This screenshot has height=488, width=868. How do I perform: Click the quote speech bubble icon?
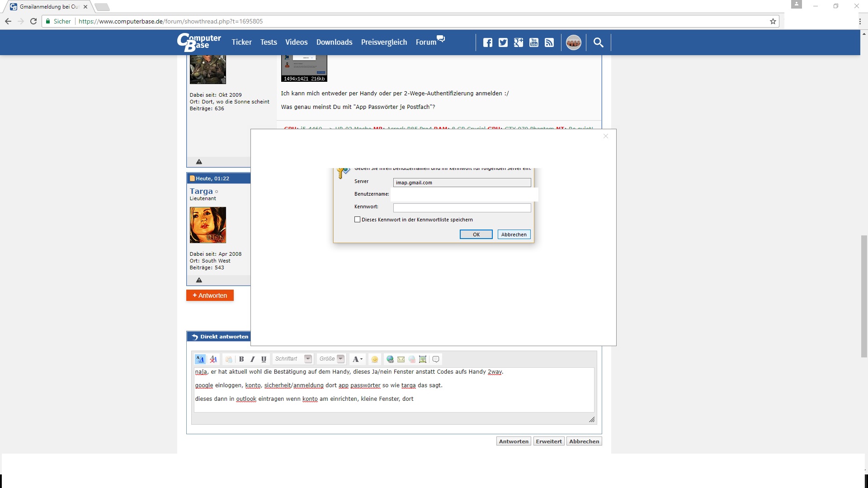point(436,359)
